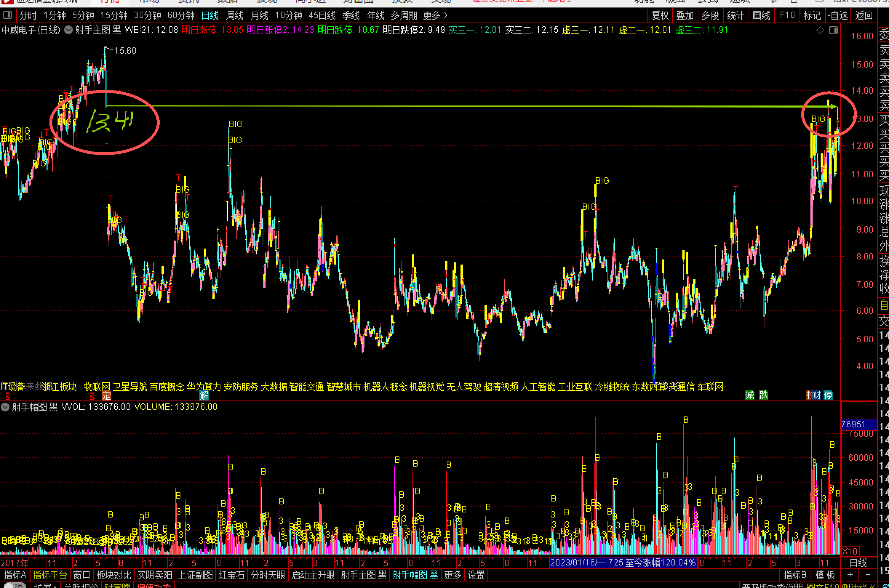Toggle the 复权 price adjustment button
The height and width of the screenshot is (588, 889).
click(660, 15)
